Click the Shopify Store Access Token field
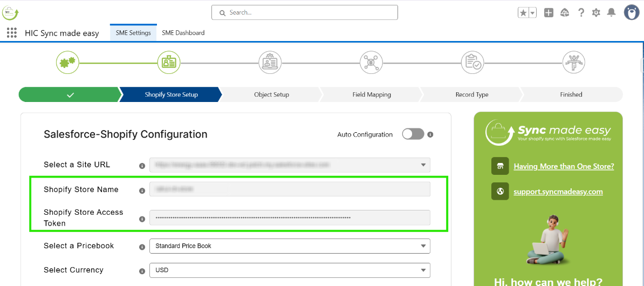 pos(290,217)
